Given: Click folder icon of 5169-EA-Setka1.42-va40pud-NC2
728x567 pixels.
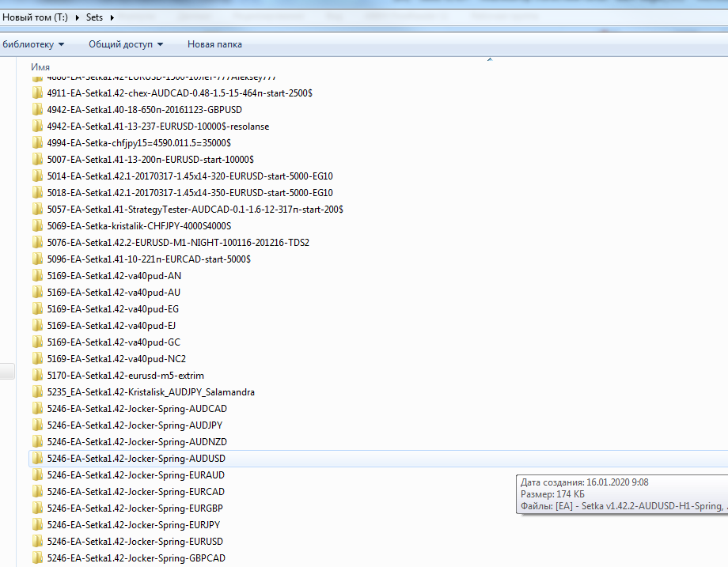Looking at the screenshot, I should tap(38, 359).
